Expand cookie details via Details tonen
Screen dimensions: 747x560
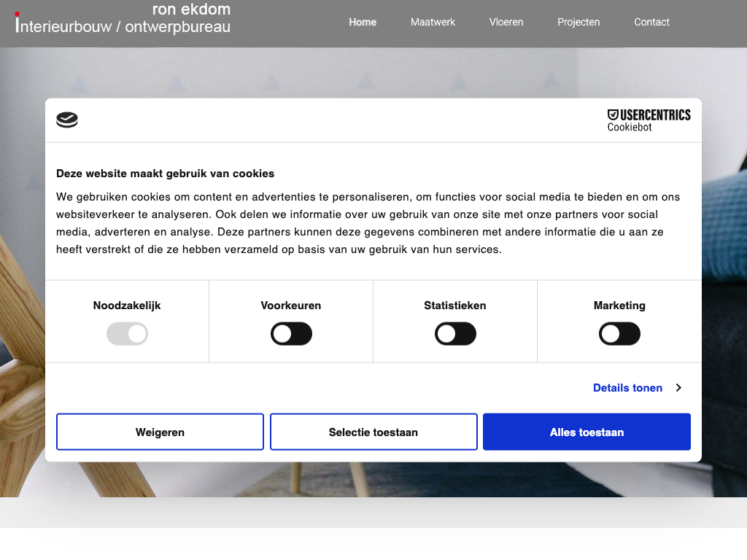[627, 388]
